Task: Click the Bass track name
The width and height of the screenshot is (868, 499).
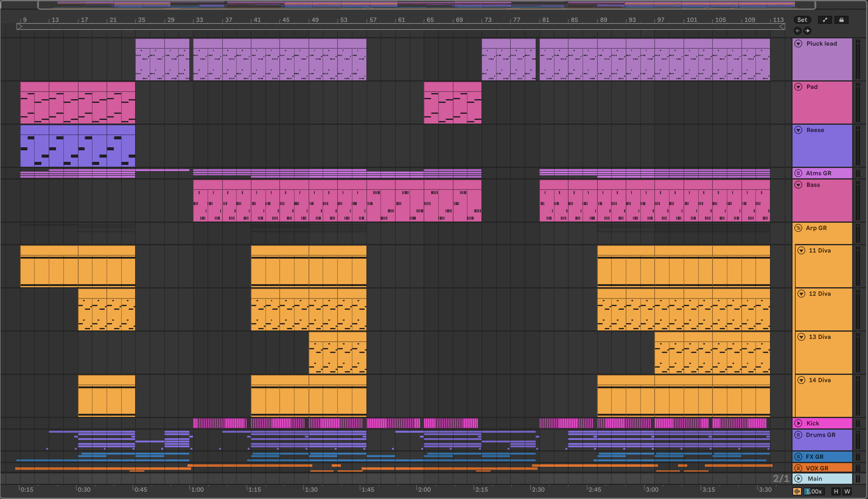Action: coord(813,185)
